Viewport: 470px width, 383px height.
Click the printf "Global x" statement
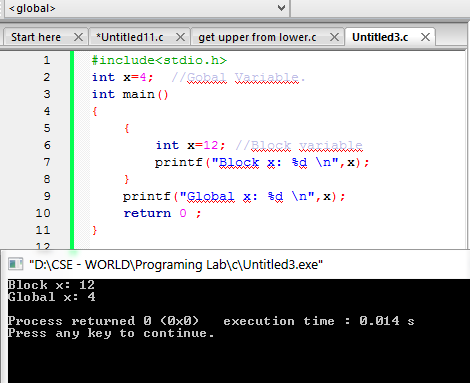[x=234, y=196]
